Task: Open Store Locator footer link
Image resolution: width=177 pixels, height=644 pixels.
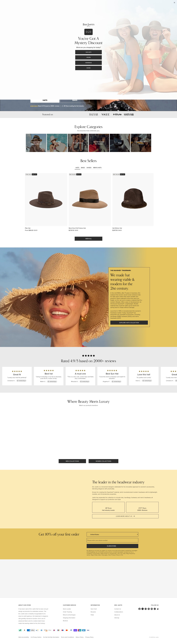Action: 67,609
